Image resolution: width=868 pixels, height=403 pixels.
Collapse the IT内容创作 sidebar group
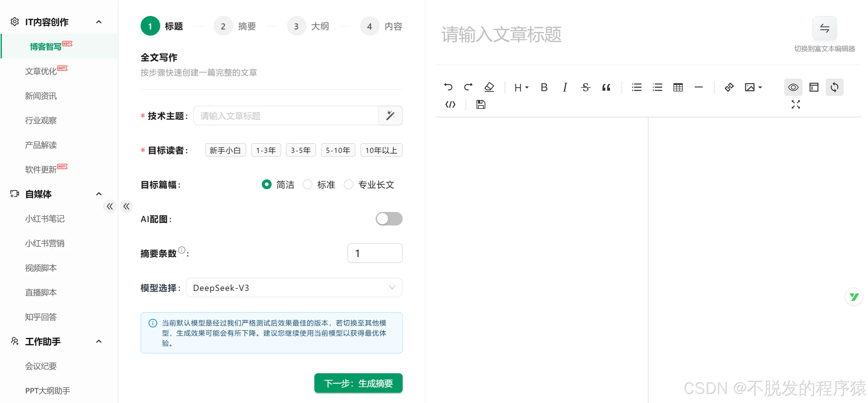99,22
